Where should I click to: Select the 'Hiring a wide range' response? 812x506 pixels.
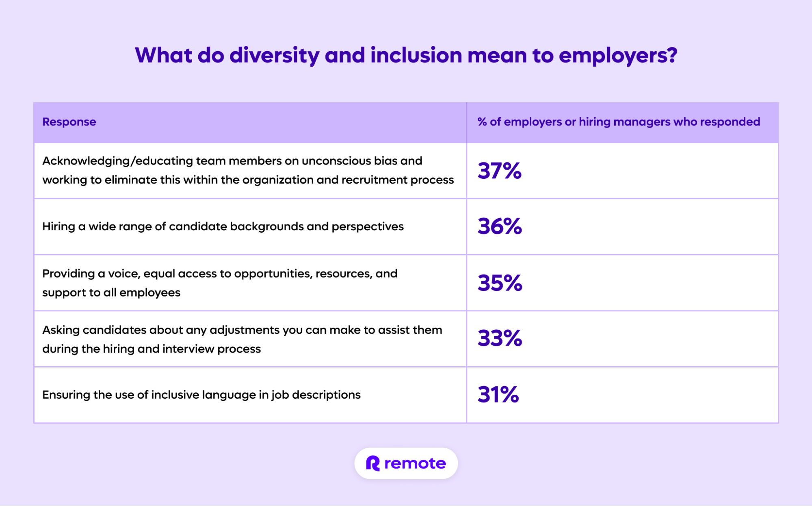coord(223,226)
